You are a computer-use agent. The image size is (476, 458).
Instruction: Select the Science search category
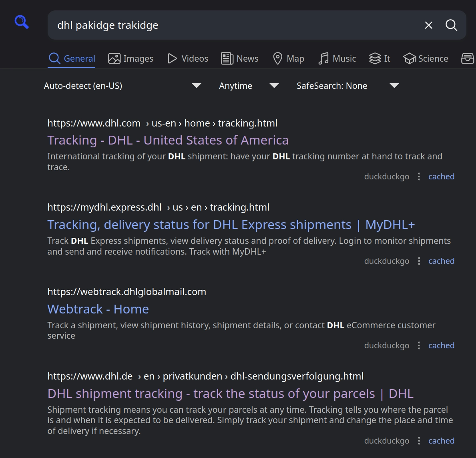tap(426, 58)
